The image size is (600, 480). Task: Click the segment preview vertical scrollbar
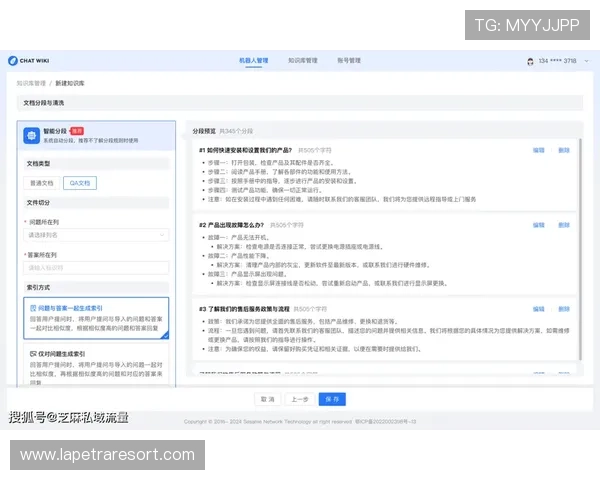point(580,249)
